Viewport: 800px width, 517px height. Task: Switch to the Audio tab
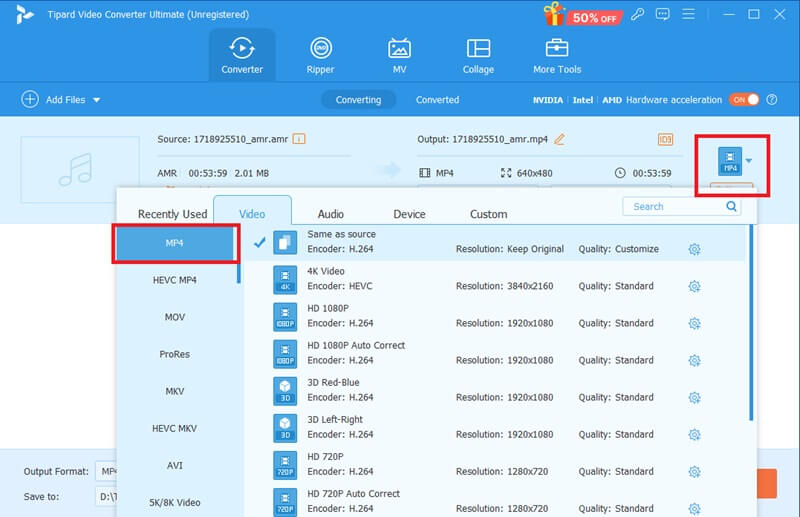click(331, 214)
